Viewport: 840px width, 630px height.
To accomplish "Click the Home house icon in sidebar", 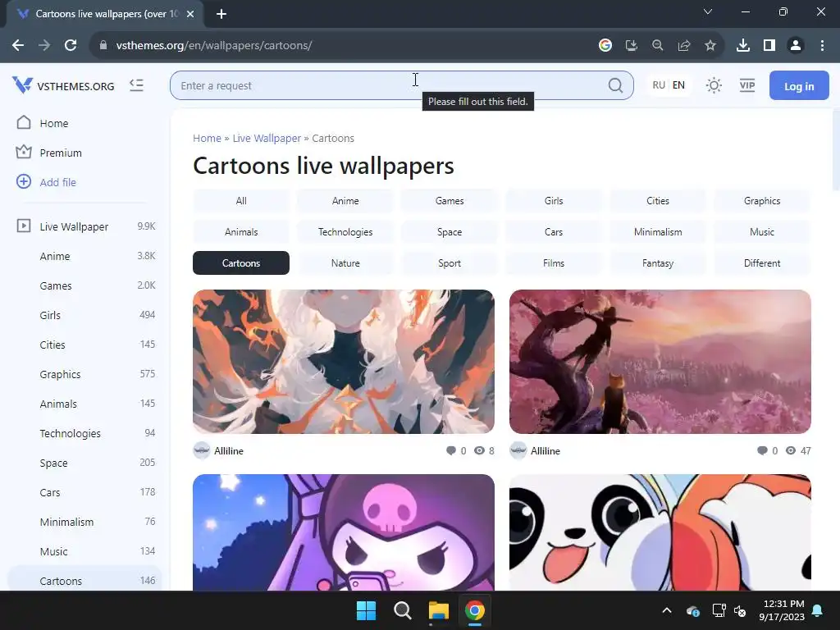I will [x=24, y=123].
